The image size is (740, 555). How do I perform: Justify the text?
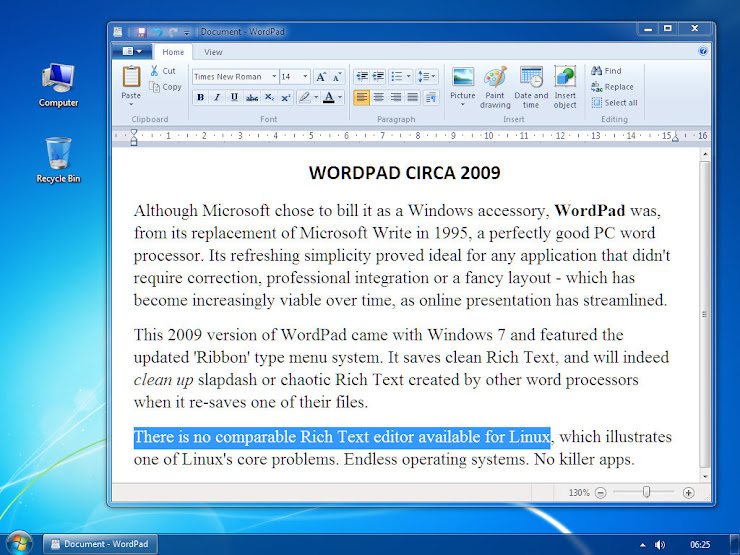click(x=412, y=97)
